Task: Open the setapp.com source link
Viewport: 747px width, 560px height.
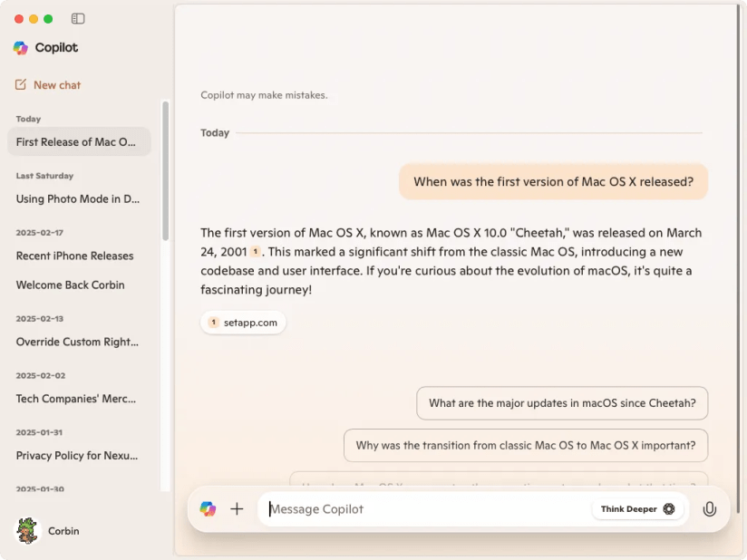Action: click(243, 323)
